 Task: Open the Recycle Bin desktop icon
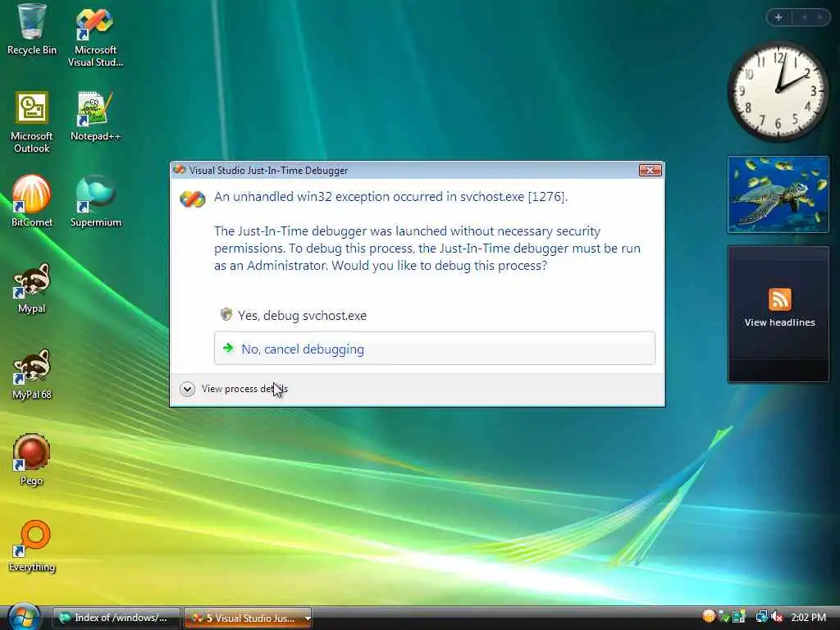(x=31, y=30)
